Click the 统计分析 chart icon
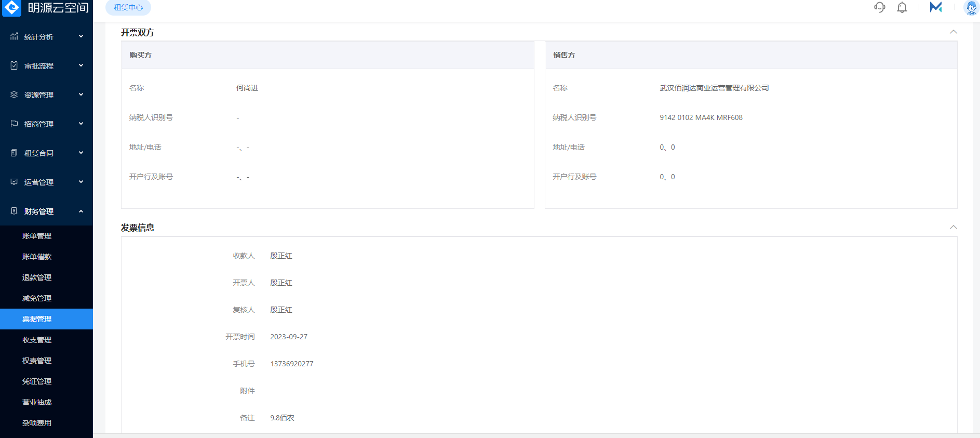Viewport: 980px width, 438px height. click(14, 36)
